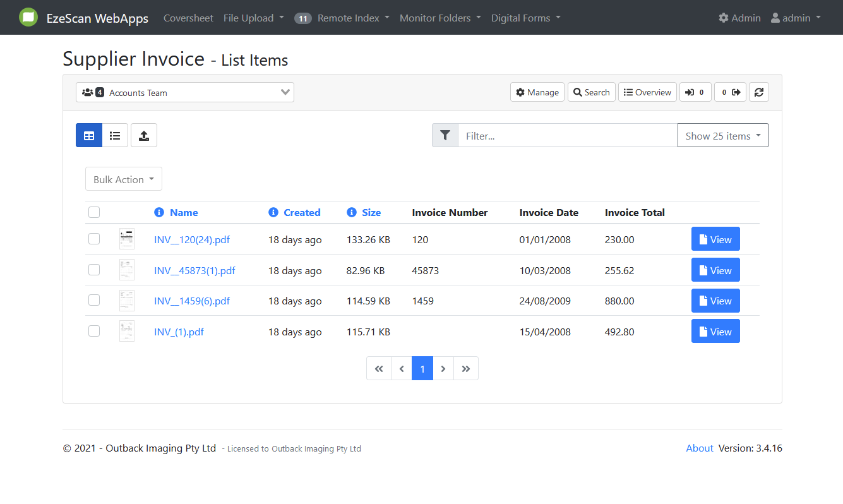Screen dimensions: 843x504
Task: Expand the Show 25 items dropdown
Action: [723, 136]
